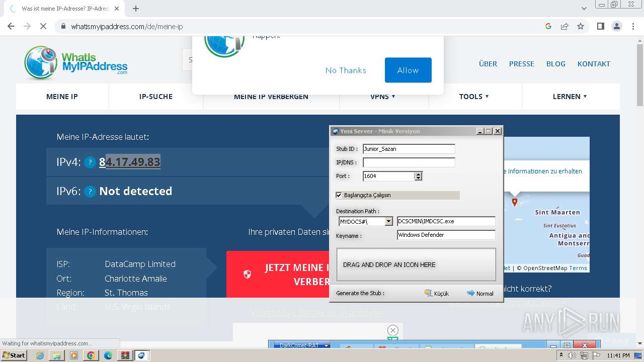The height and width of the screenshot is (362, 644).
Task: Open the KONTAKT header link
Action: coord(594,64)
